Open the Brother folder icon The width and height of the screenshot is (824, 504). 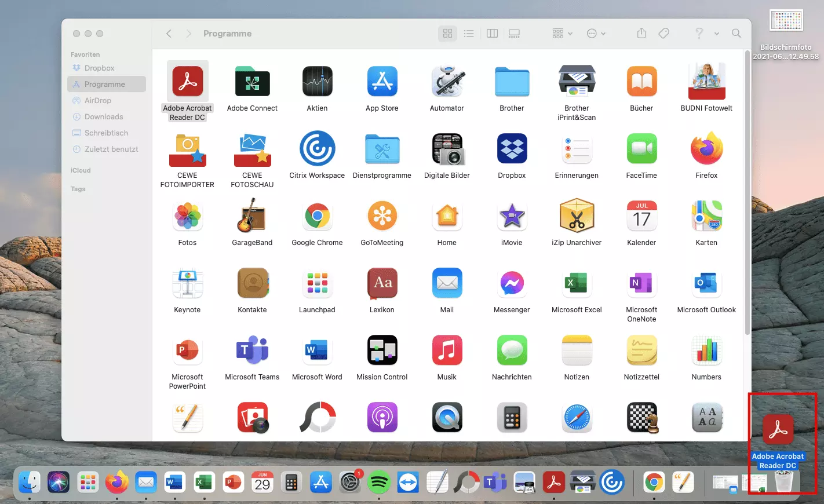(512, 82)
